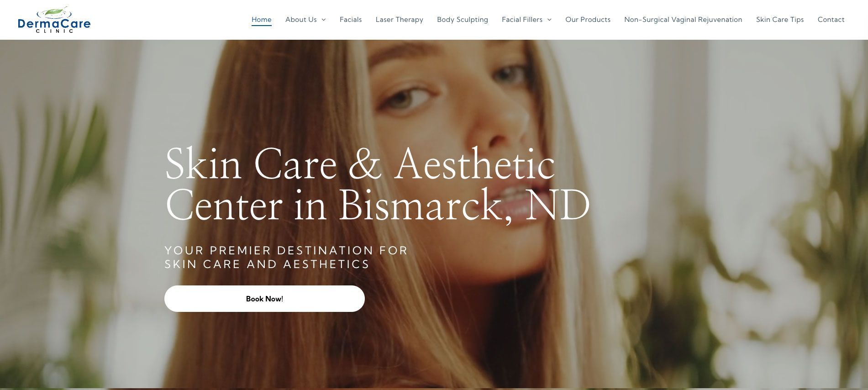Open the Laser Therapy page
868x390 pixels.
pyautogui.click(x=400, y=20)
